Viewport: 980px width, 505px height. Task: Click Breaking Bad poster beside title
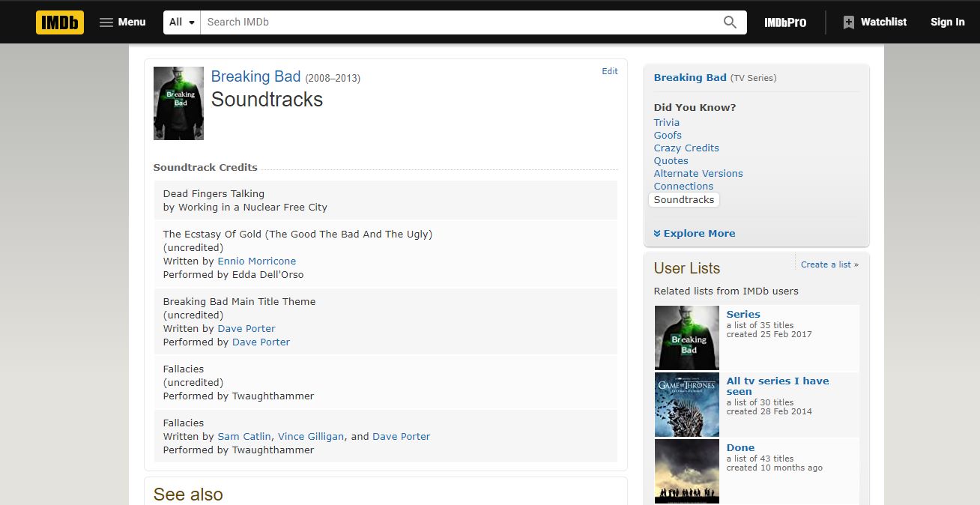click(x=178, y=103)
